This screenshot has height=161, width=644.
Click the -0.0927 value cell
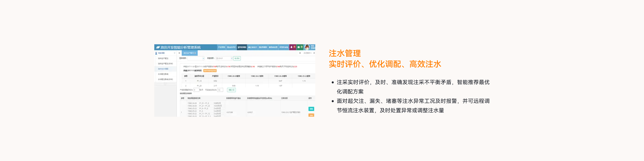tap(250, 113)
